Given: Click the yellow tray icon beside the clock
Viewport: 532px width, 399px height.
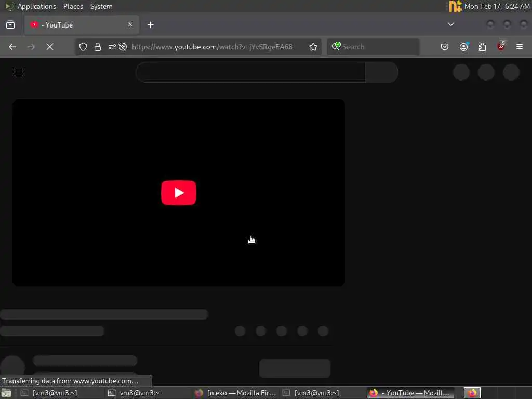Looking at the screenshot, I should 455,6.
